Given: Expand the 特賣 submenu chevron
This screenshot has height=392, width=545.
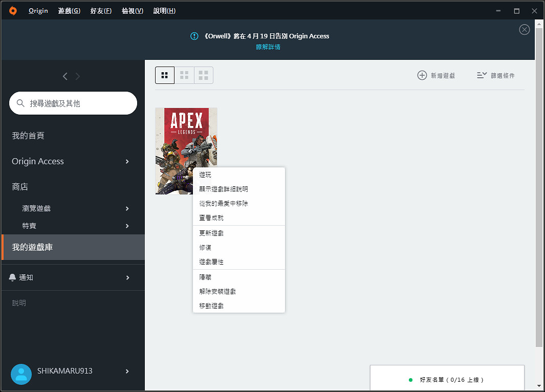Looking at the screenshot, I should 127,226.
